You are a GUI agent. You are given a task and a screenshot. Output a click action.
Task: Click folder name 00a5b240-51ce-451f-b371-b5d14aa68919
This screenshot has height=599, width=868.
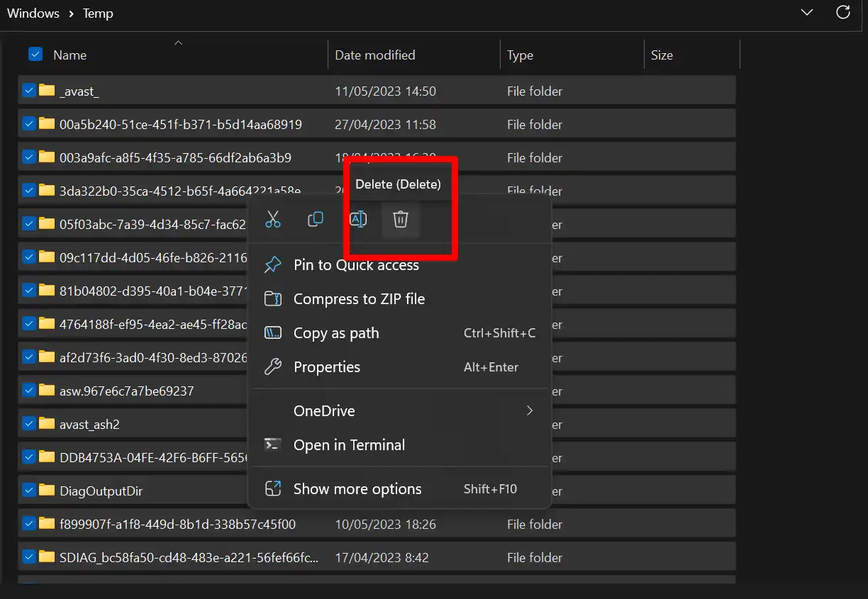[x=181, y=124]
